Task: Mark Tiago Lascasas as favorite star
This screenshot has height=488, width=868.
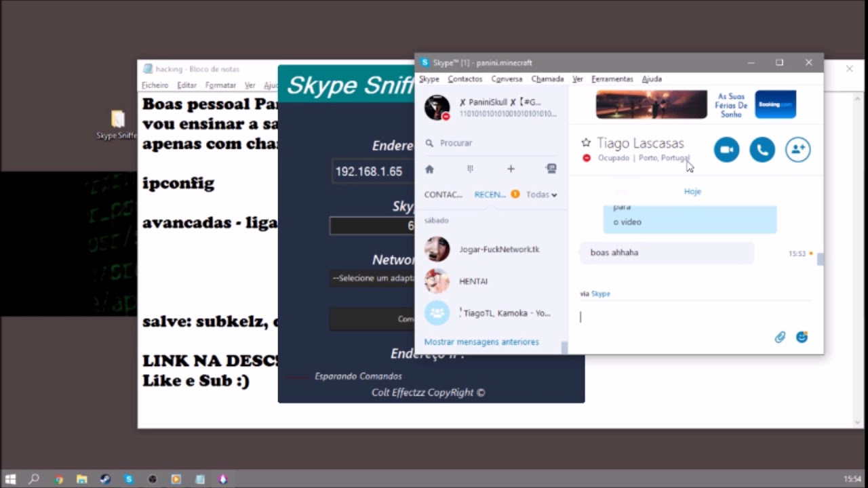Action: [x=586, y=143]
